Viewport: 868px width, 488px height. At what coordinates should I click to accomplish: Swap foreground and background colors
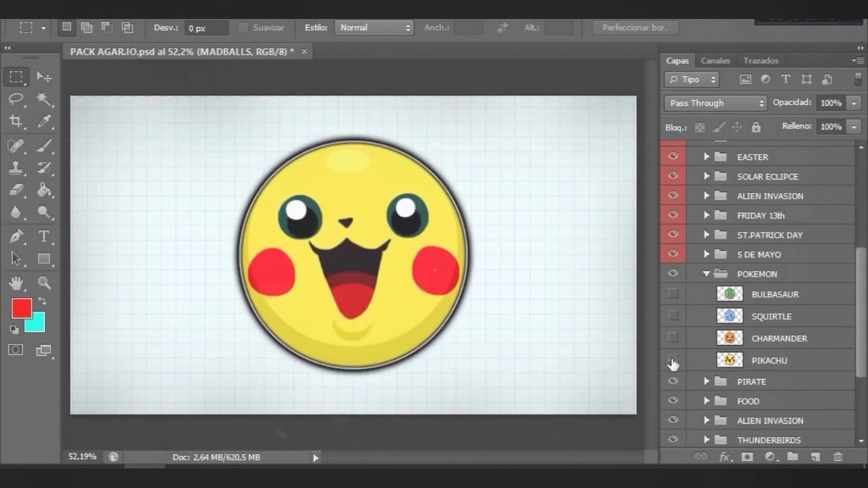(42, 301)
